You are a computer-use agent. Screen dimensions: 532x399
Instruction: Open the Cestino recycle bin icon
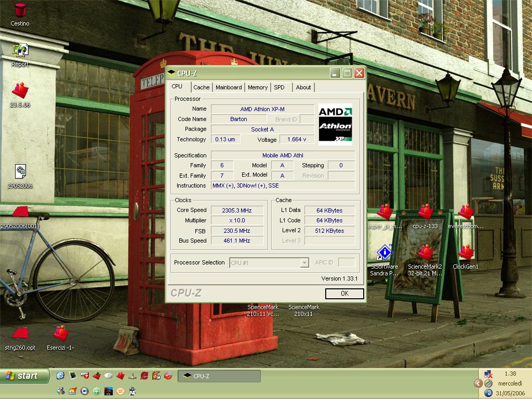[x=20, y=14]
